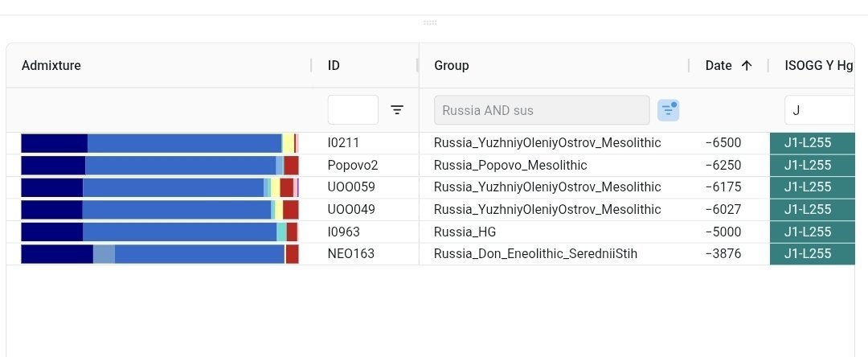
Task: Select date value −5000
Action: pyautogui.click(x=723, y=232)
